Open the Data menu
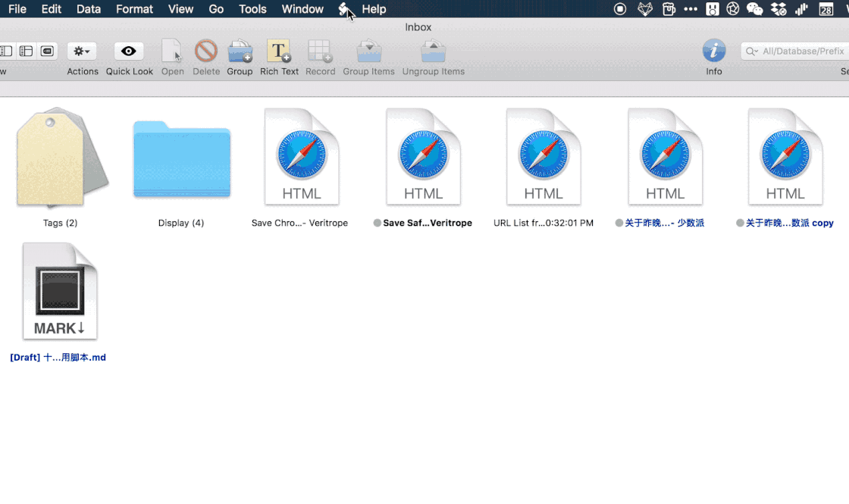This screenshot has height=504, width=849. (x=88, y=8)
